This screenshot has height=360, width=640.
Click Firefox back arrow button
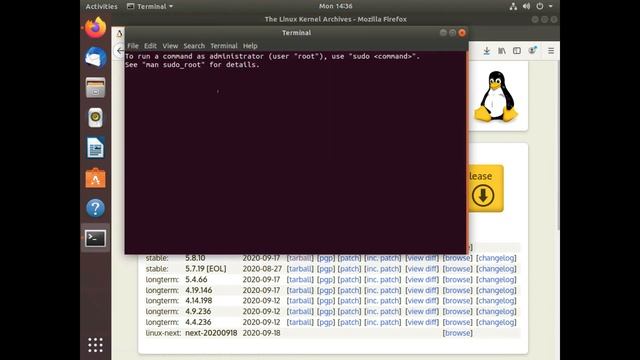pyautogui.click(x=120, y=51)
